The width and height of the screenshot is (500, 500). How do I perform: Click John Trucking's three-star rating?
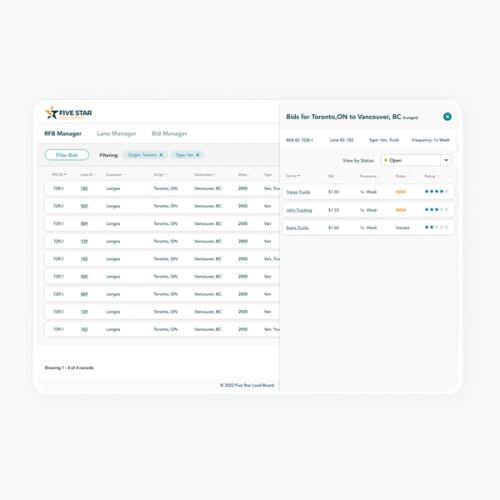click(436, 210)
